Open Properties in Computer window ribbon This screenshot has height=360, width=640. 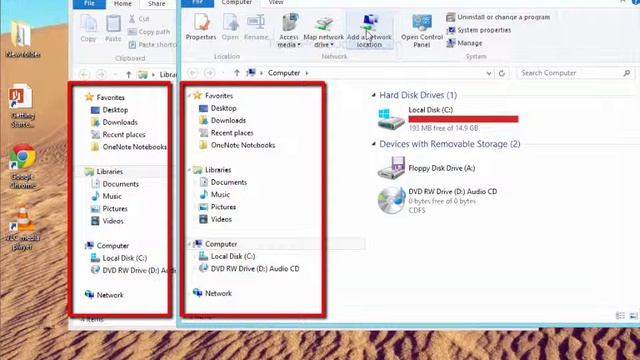click(201, 27)
